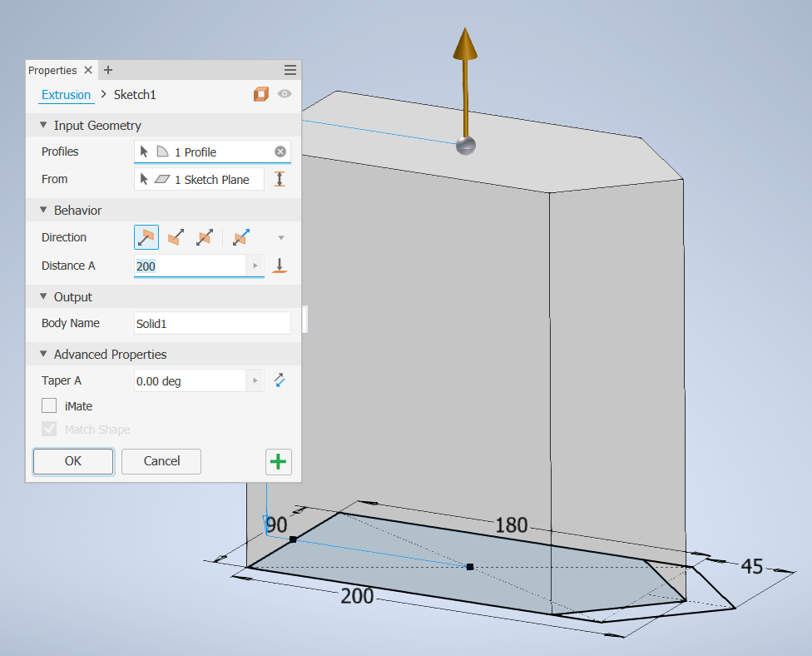Toggle the preview eye icon
Image resolution: width=812 pixels, height=656 pixels.
pos(285,94)
